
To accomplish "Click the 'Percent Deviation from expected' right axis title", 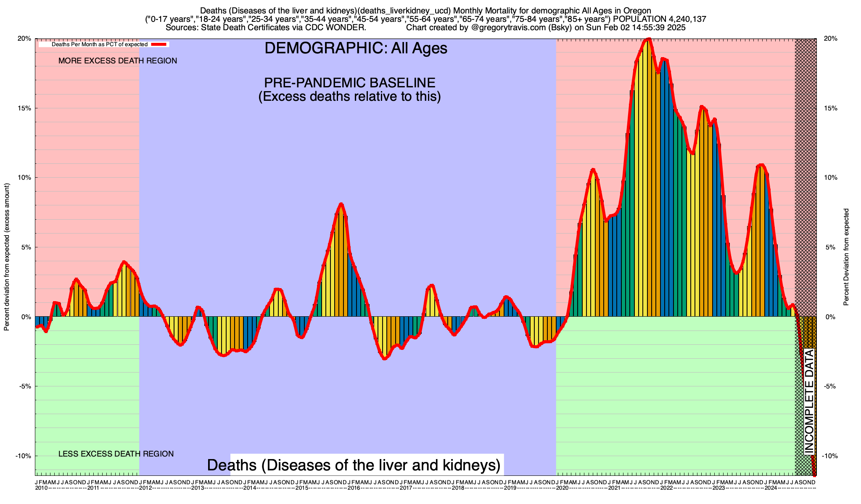I will [846, 257].
